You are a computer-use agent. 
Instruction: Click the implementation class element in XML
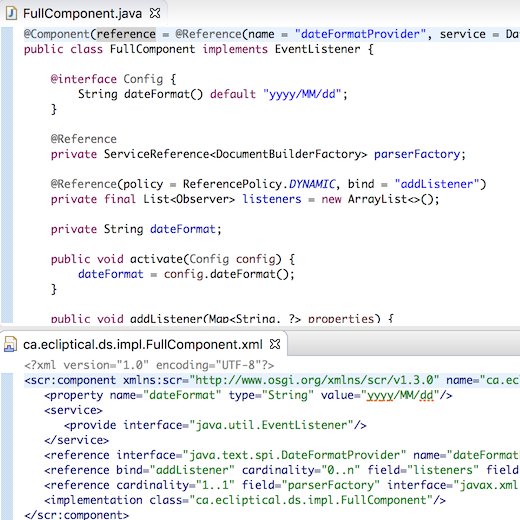point(245,500)
